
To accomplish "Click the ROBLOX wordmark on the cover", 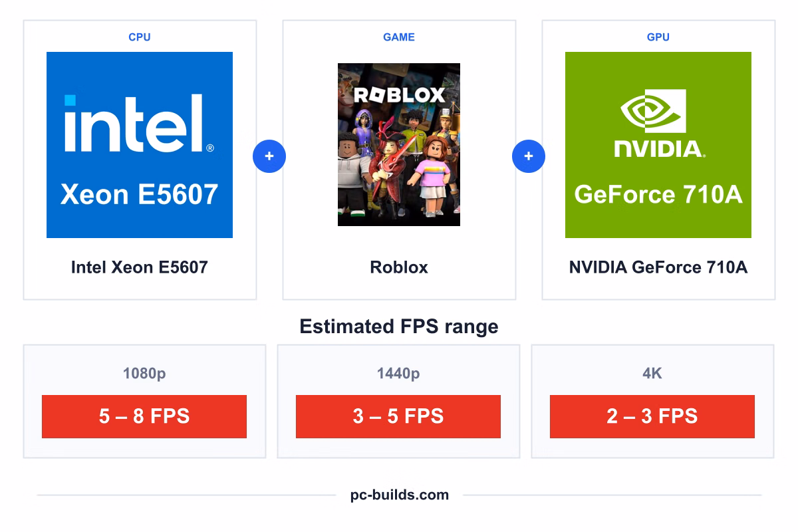I will pos(399,94).
